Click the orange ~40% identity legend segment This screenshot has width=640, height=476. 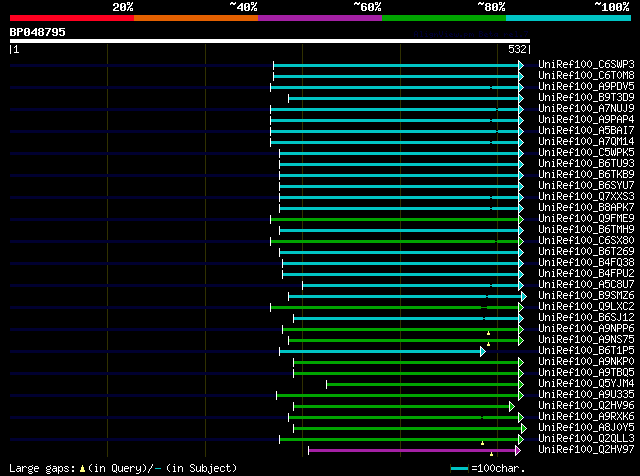(x=196, y=18)
